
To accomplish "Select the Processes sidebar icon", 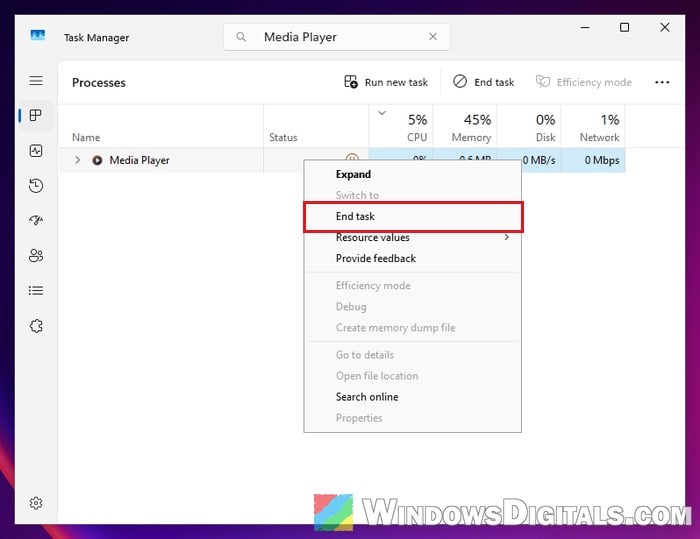I will coord(36,116).
